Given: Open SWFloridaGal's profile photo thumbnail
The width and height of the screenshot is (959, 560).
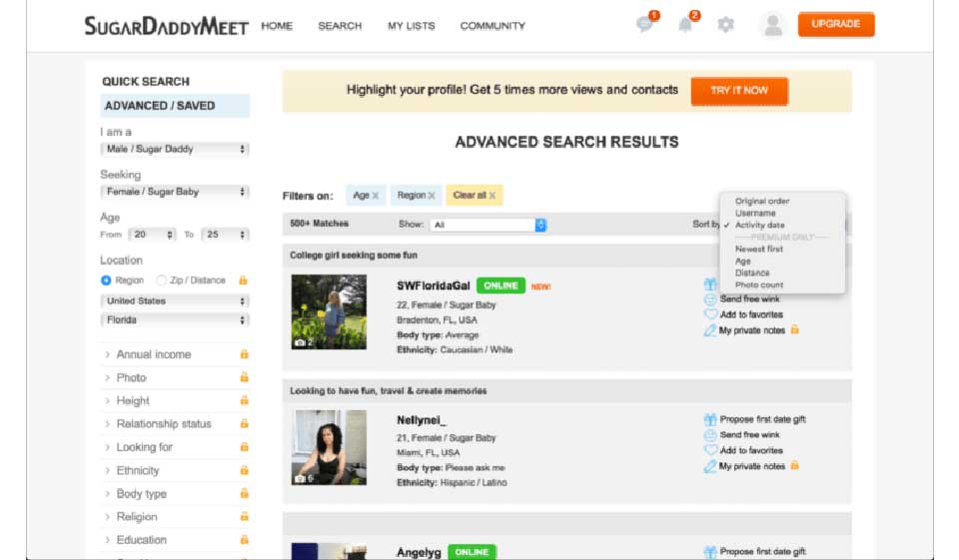Looking at the screenshot, I should click(x=329, y=311).
